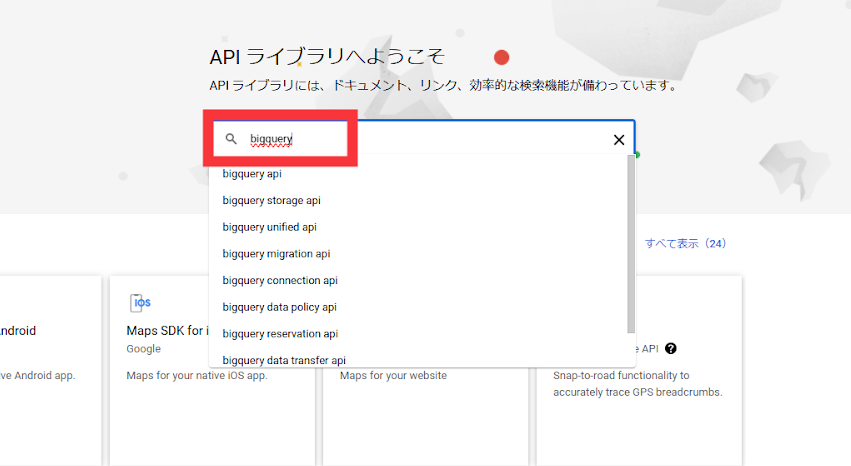Click the magnifier search icon
Image resolution: width=851 pixels, height=466 pixels.
pos(231,139)
